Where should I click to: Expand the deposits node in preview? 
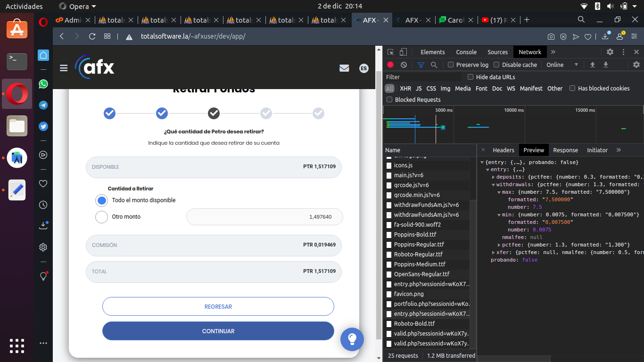(493, 177)
